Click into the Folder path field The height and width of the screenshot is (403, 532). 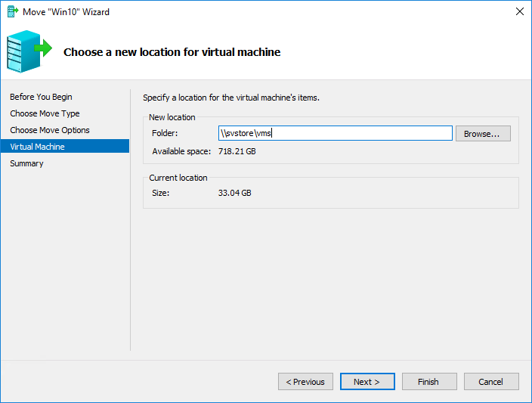[336, 133]
